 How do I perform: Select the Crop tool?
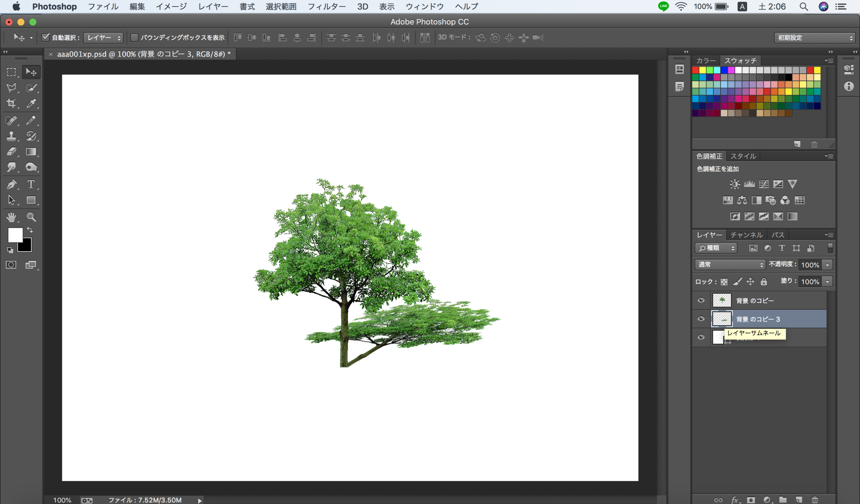click(12, 103)
